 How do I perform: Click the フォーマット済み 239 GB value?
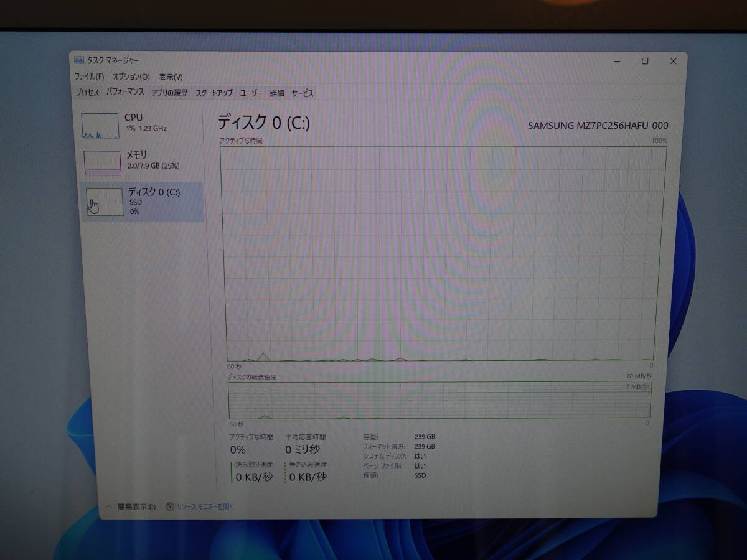coord(425,447)
